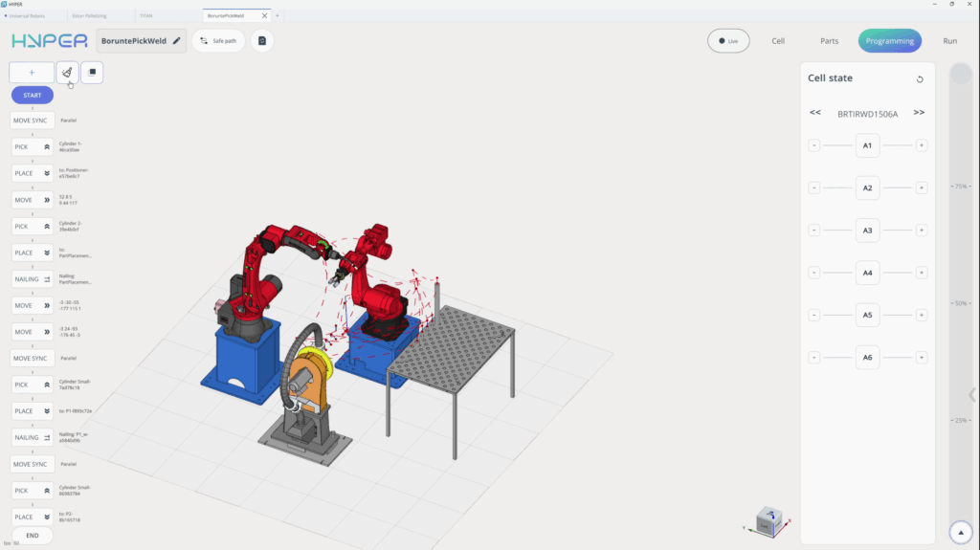Click the BRTIRWD1506A robot name
The image size is (980, 550).
coord(867,114)
